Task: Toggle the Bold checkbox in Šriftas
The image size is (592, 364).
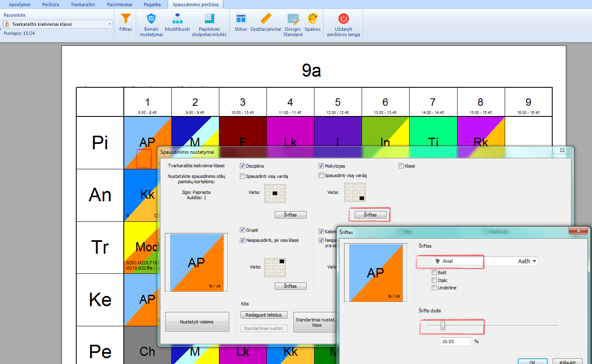Action: click(434, 273)
